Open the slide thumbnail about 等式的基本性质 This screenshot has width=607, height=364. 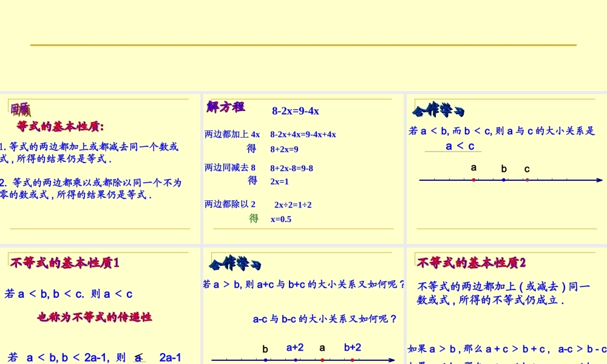point(100,169)
